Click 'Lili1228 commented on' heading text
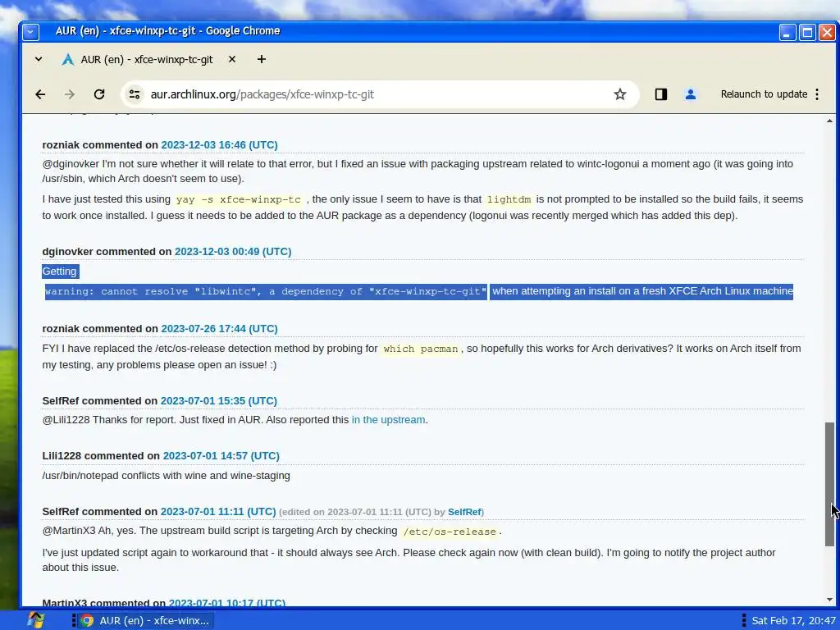The width and height of the screenshot is (840, 630). pos(101,456)
